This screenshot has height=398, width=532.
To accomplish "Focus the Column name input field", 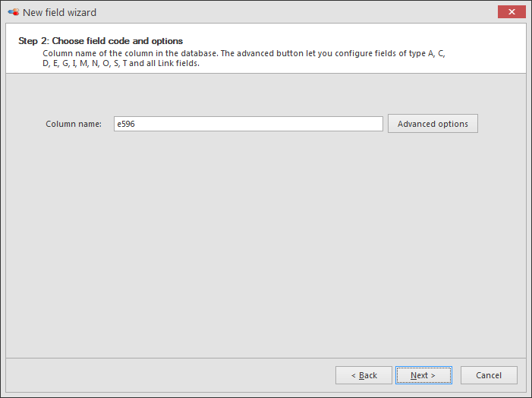I will 248,124.
